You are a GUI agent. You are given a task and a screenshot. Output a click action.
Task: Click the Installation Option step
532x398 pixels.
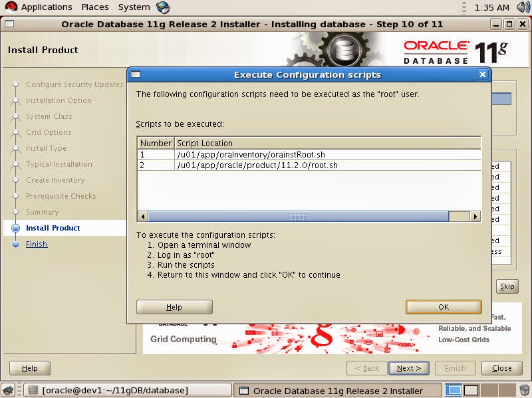[x=59, y=101]
